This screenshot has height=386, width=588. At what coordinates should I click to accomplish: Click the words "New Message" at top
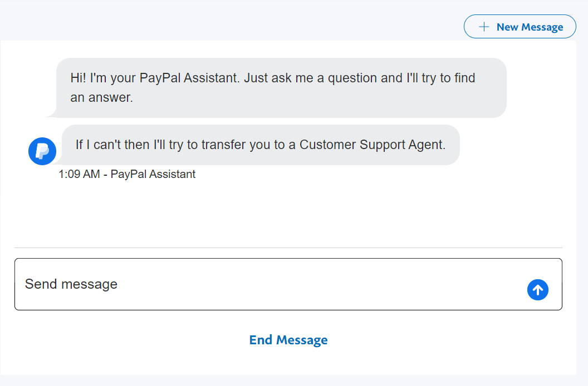pyautogui.click(x=530, y=27)
